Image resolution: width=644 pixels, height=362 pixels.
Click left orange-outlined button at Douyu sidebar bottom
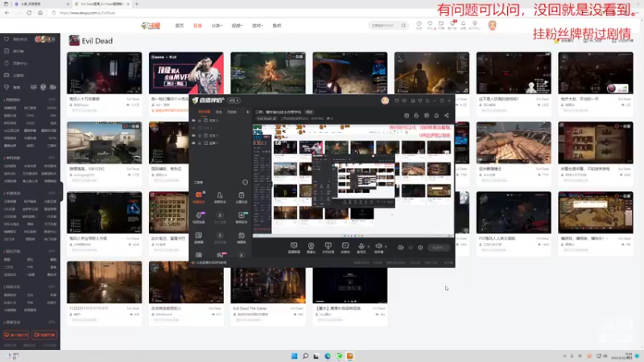[16, 335]
